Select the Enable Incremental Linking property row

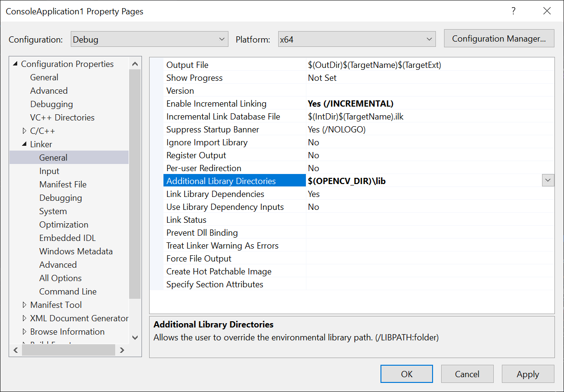click(216, 103)
